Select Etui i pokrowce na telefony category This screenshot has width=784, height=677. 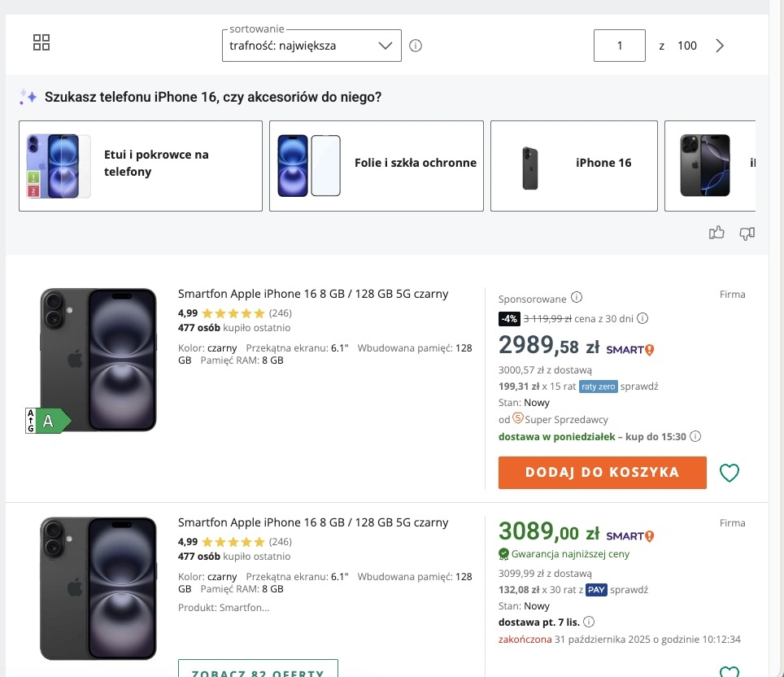141,166
